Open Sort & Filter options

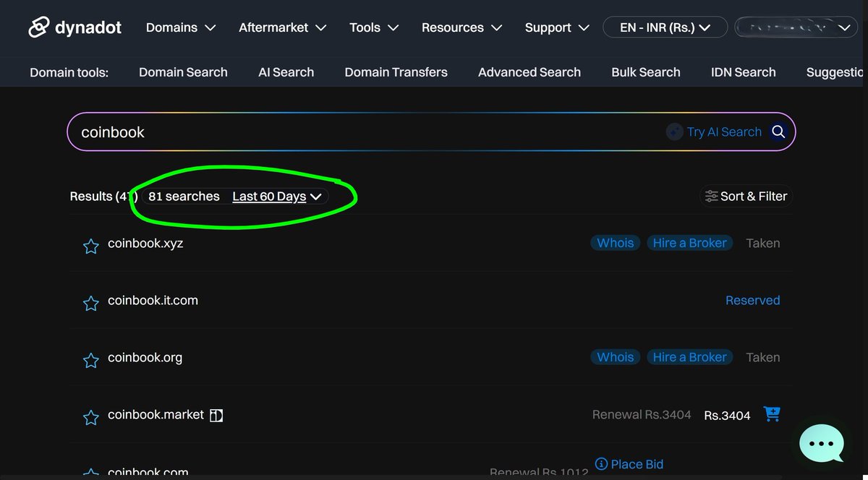pos(746,196)
